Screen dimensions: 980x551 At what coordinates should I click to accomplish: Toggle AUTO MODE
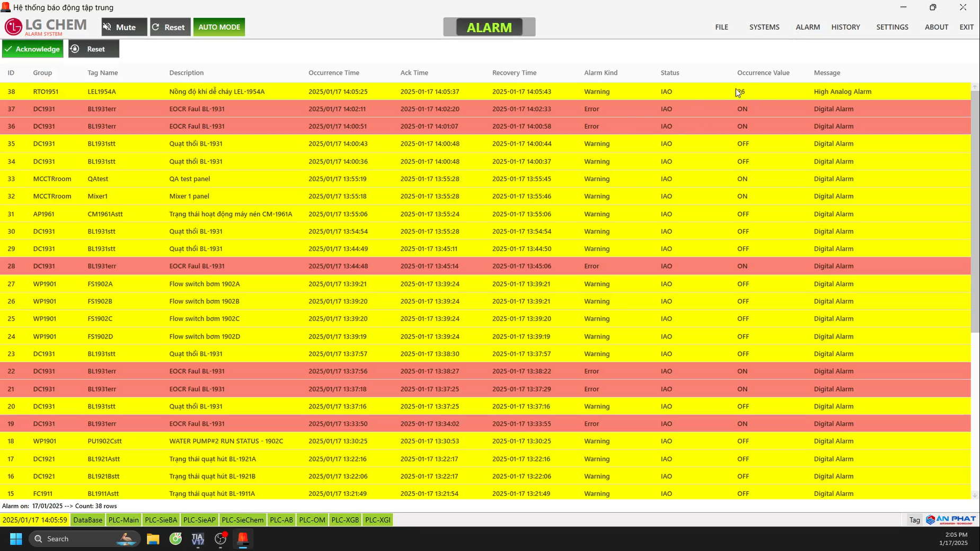pos(219,27)
